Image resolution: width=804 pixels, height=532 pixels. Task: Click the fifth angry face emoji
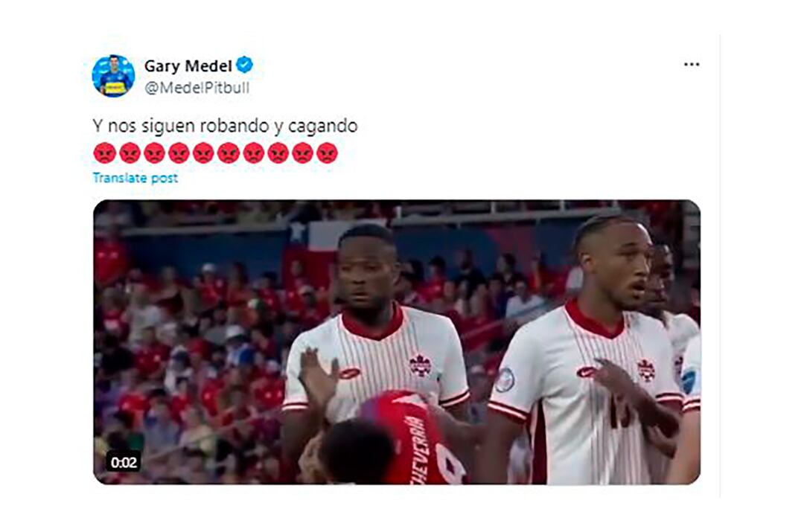[x=203, y=153]
